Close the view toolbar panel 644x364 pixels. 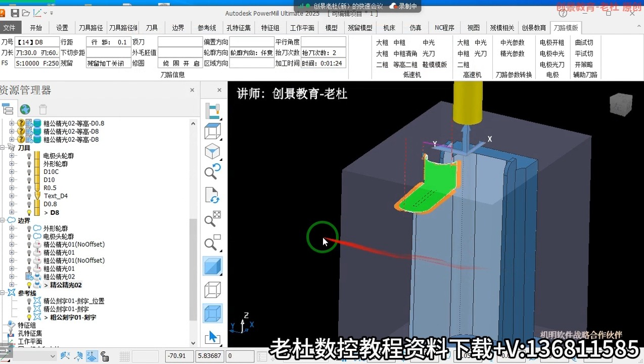219,90
